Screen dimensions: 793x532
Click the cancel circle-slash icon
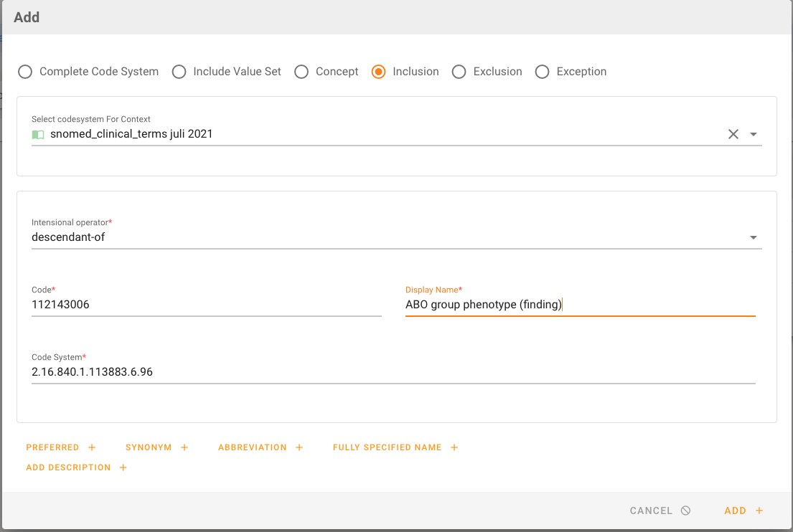[685, 510]
